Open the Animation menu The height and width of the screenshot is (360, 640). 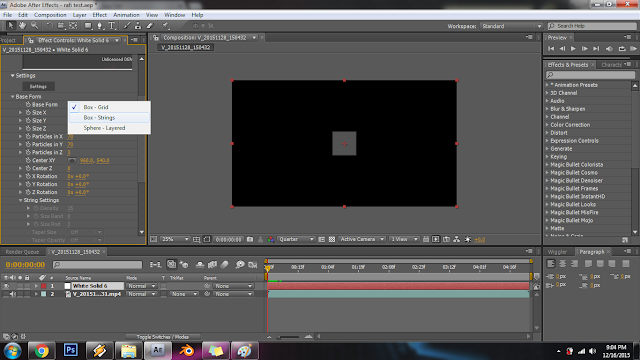[x=126, y=15]
